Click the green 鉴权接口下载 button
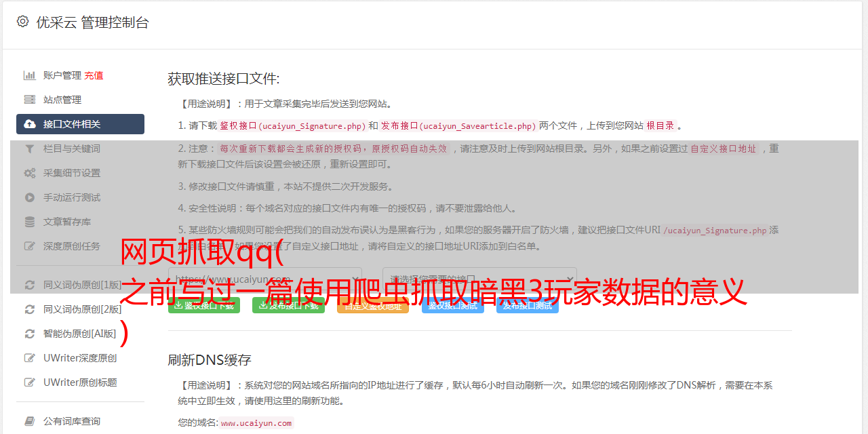The image size is (868, 434). pos(203,306)
